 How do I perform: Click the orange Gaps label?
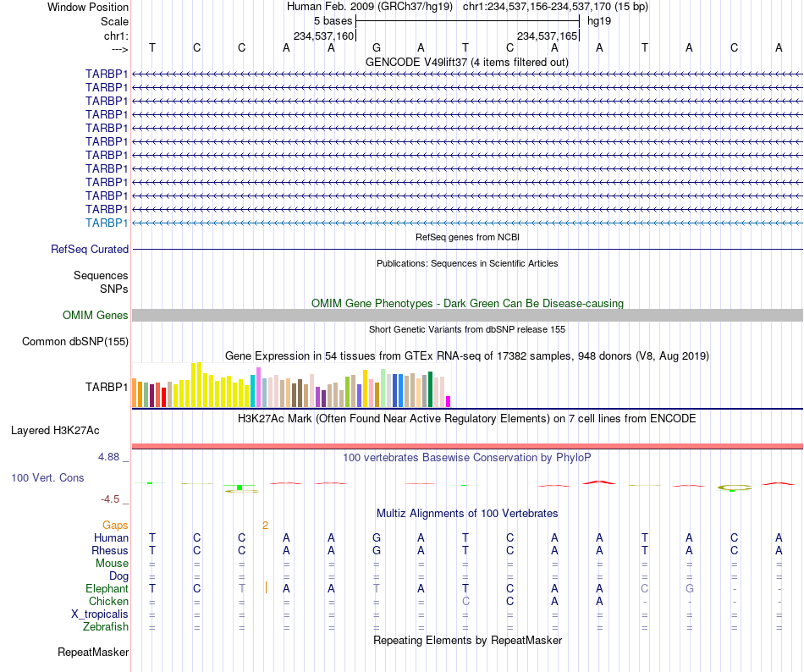click(115, 525)
